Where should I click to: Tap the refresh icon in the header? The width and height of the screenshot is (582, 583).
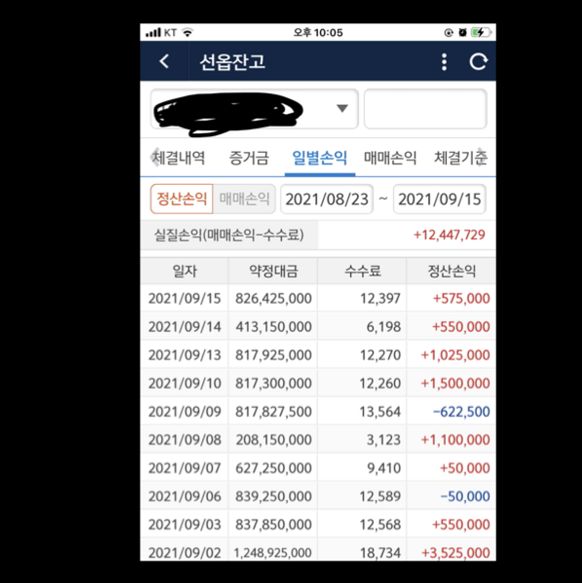pos(478,62)
